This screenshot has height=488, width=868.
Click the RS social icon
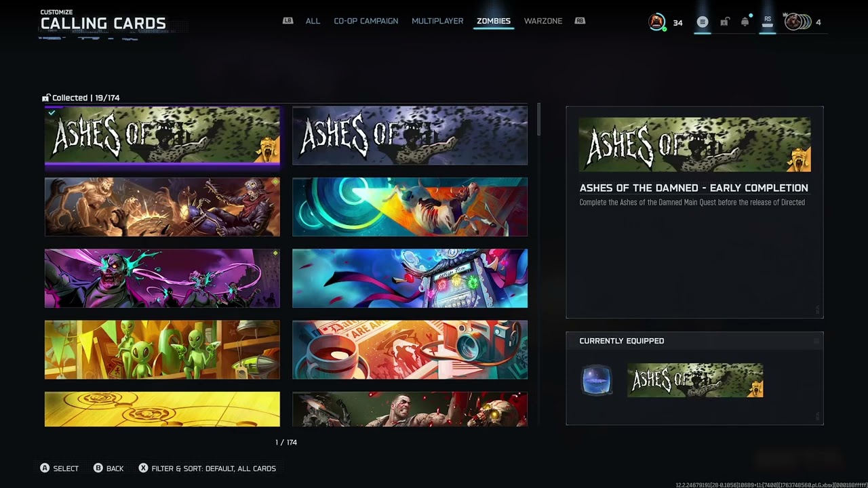[768, 22]
